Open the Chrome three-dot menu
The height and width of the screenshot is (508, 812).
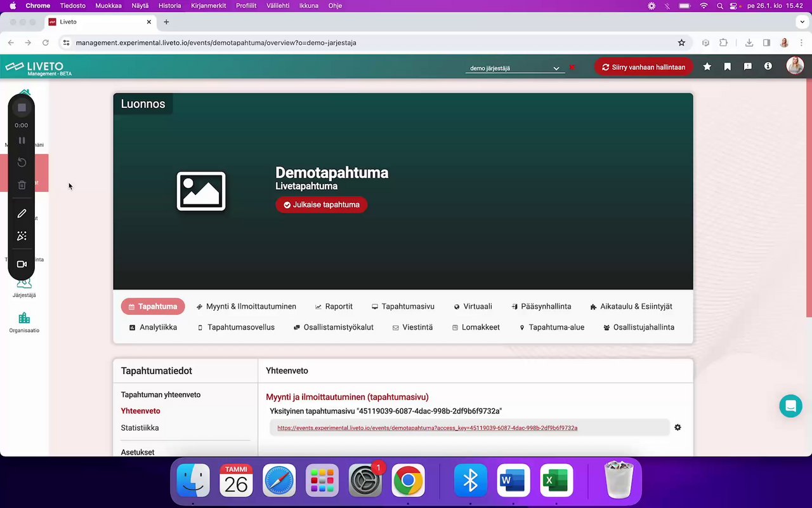tap(801, 43)
